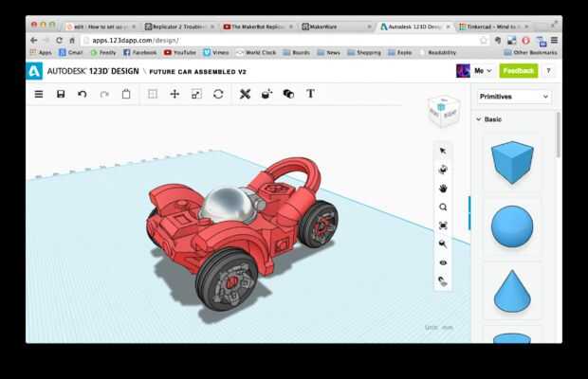Click the Zoom magnifier tool
Viewport: 588px width, 379px height.
(442, 207)
